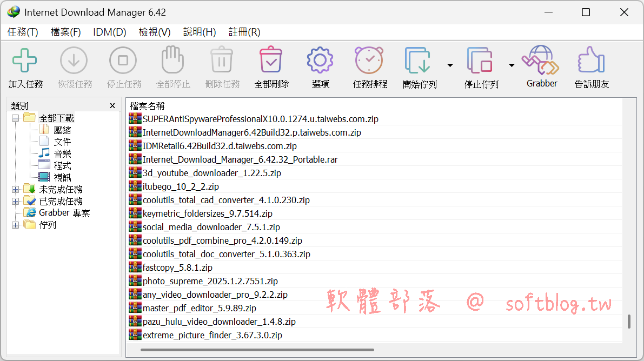Expand the 佇列 tree node
Viewport: 644px width, 361px height.
(16, 225)
